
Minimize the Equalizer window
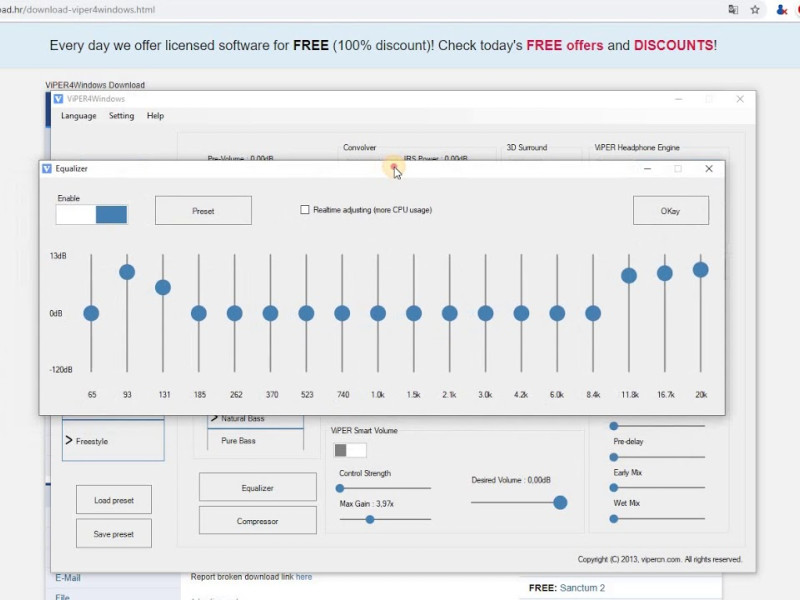click(x=647, y=168)
